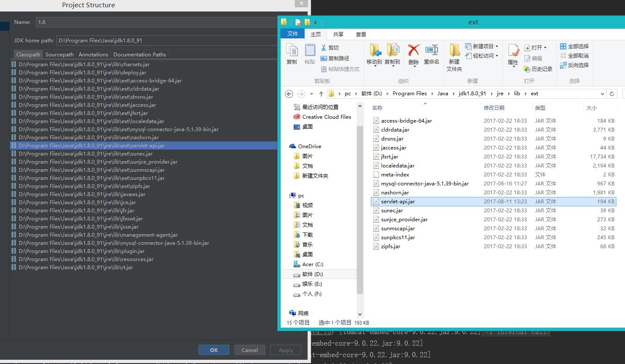
Task: Click Invert selection (反向选择) in ribbon
Action: pos(575,65)
